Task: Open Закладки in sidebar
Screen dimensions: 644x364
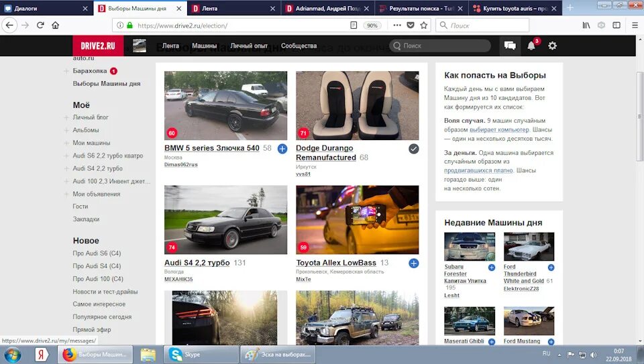Action: (86, 219)
